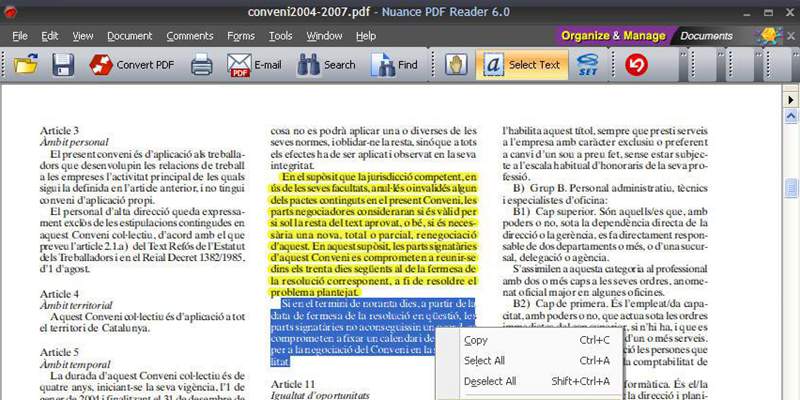Save the document with the floppy disk icon
Screen dimensions: 800x400
click(x=63, y=65)
